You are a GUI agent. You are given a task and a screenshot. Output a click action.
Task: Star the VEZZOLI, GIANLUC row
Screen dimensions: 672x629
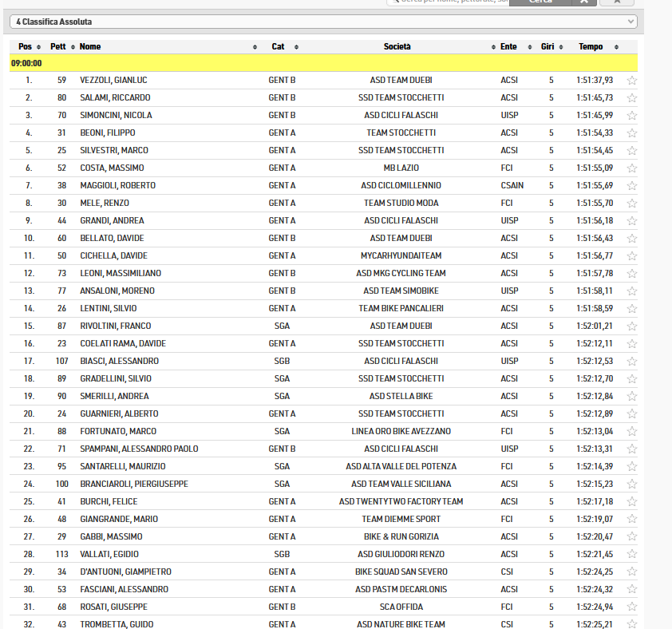(x=632, y=80)
